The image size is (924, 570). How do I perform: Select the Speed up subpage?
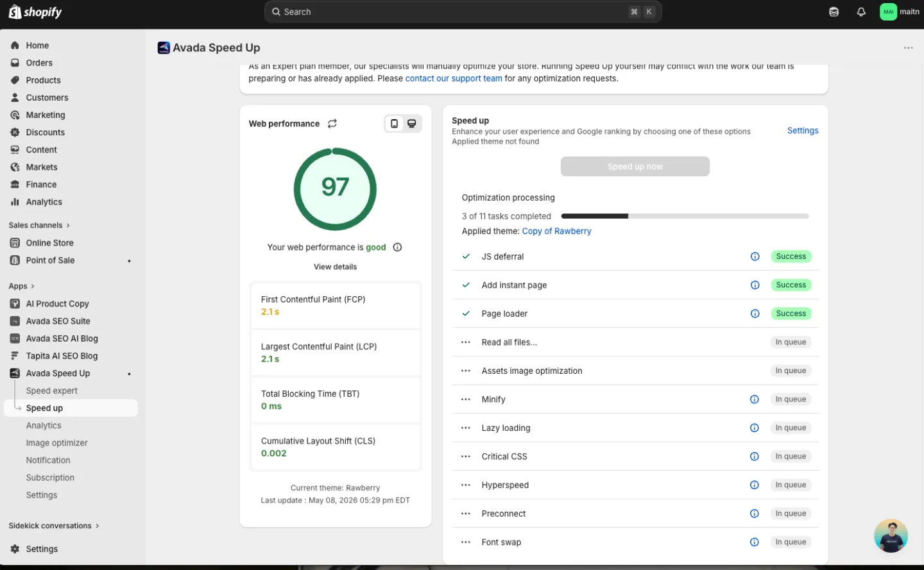(x=71, y=408)
